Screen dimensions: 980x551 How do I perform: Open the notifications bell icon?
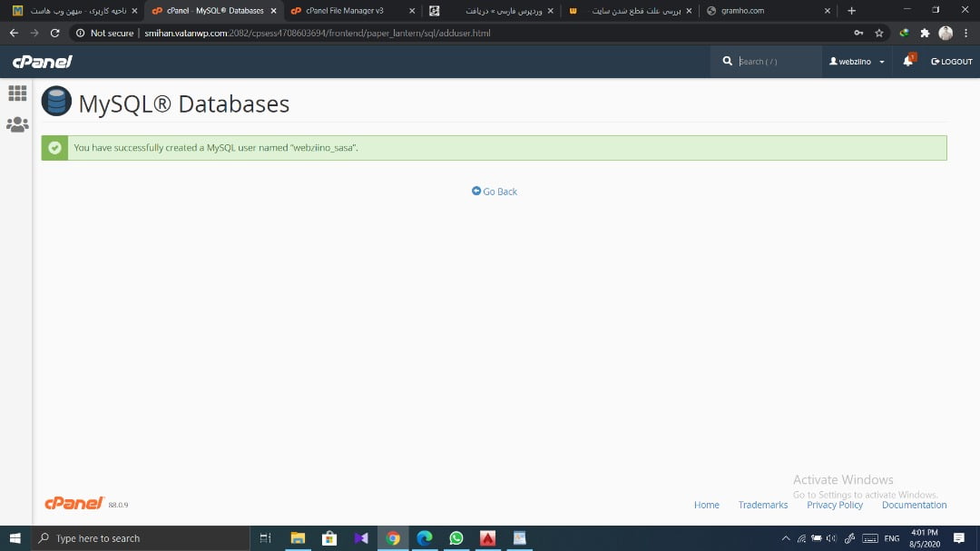coord(907,61)
